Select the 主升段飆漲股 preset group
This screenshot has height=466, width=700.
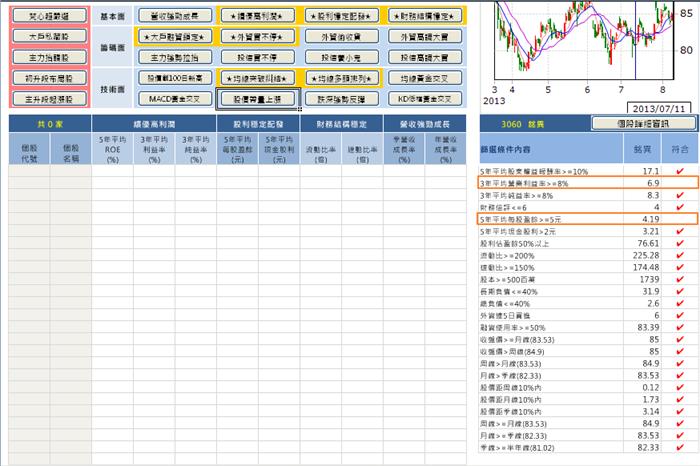coord(41,97)
